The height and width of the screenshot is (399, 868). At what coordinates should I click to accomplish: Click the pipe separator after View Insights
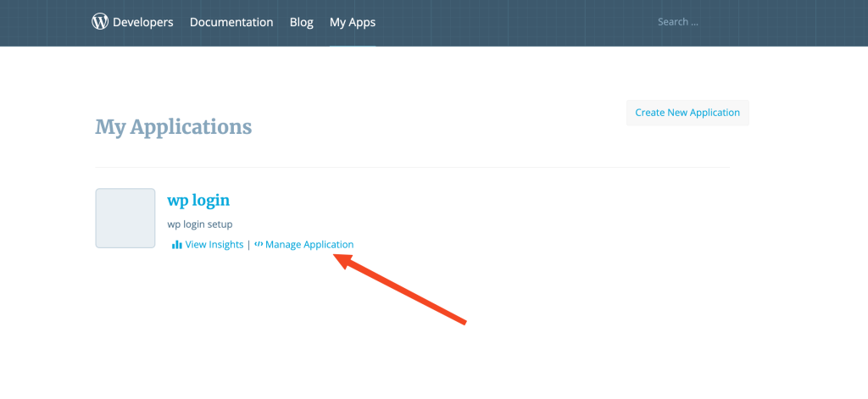[249, 245]
